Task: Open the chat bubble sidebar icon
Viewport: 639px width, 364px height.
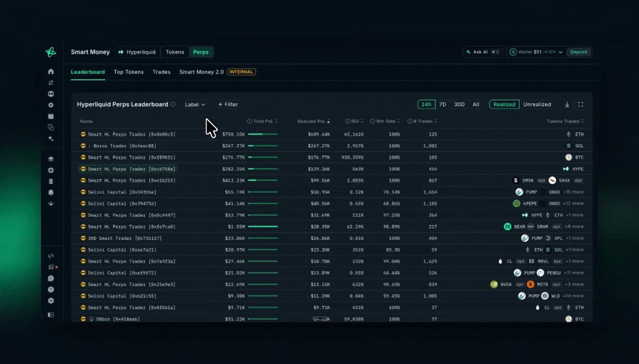Action: tap(51, 278)
